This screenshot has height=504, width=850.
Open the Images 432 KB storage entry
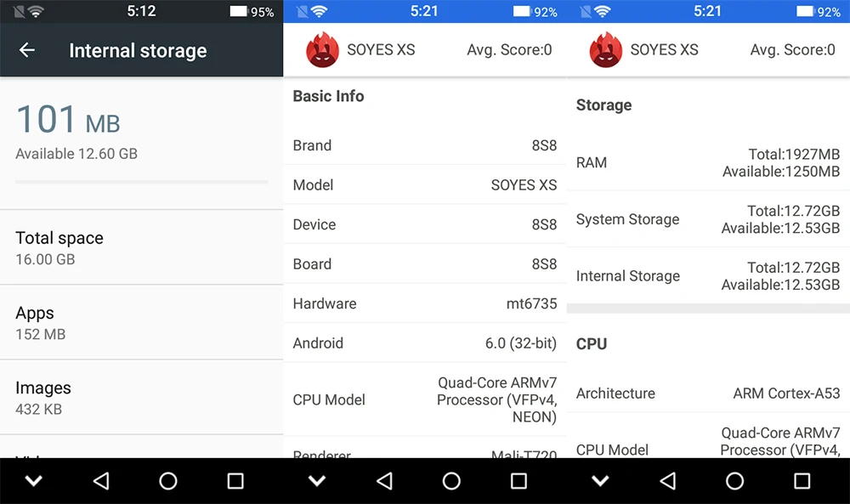[x=141, y=397]
